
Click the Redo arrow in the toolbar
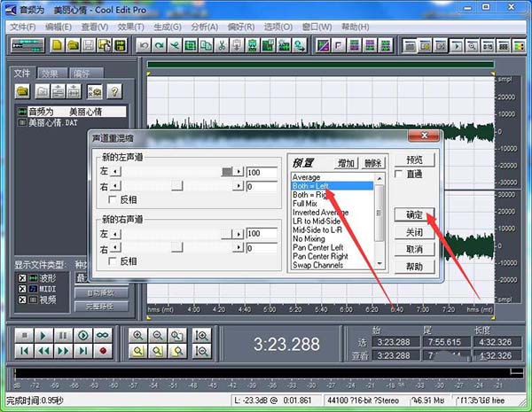pos(159,45)
